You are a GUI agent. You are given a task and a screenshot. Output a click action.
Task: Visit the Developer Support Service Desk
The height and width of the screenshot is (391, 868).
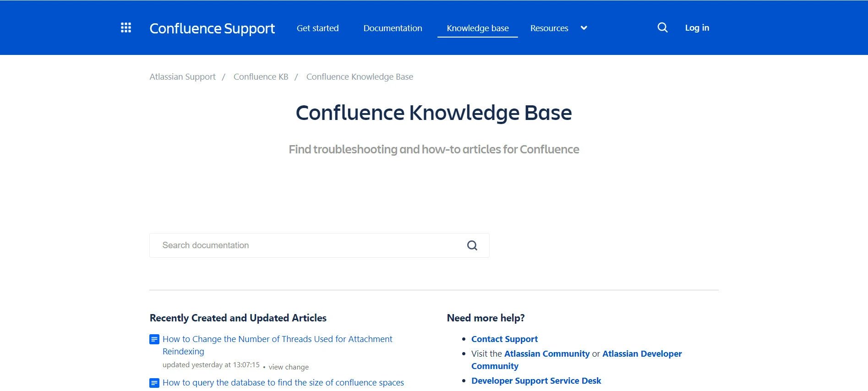coord(536,381)
